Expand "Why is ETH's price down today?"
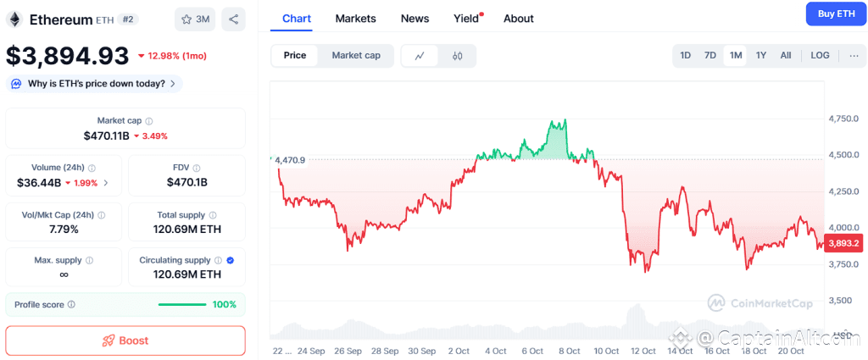Viewport: 868px width, 360px height. [94, 84]
